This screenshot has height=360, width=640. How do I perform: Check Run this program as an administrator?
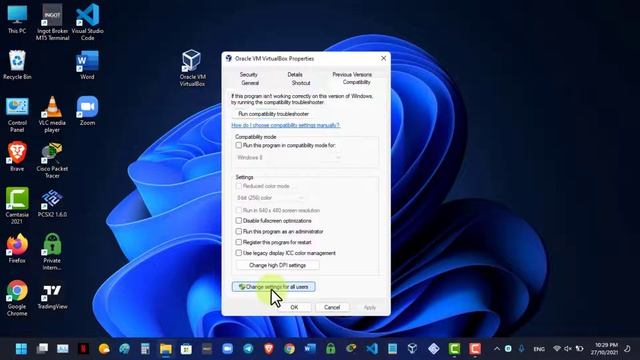click(x=239, y=231)
